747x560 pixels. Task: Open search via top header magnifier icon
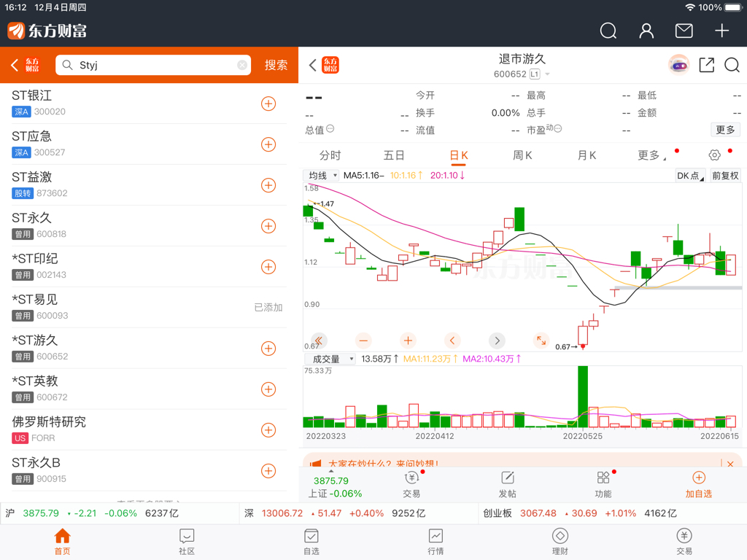point(608,31)
